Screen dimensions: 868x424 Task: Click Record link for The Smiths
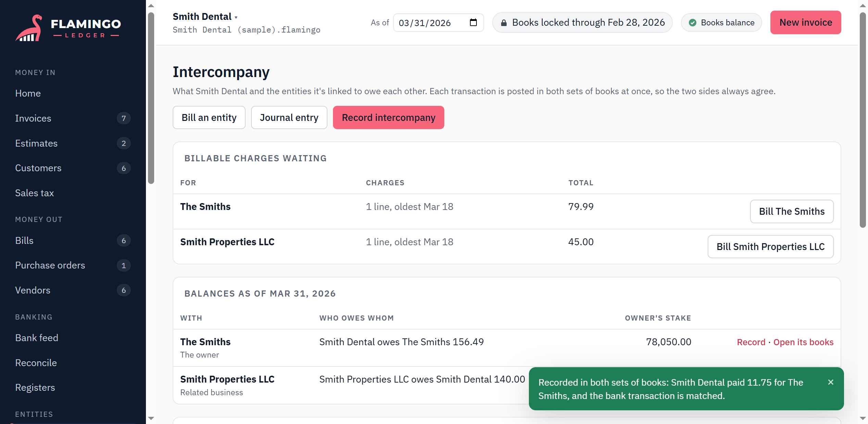click(x=751, y=342)
